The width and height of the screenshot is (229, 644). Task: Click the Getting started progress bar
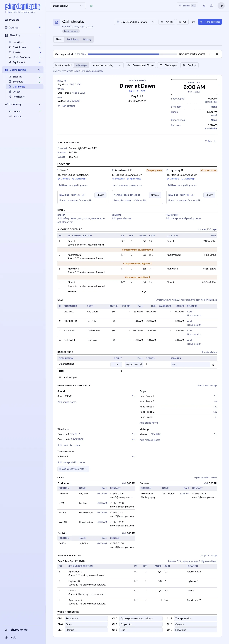[x=132, y=54]
